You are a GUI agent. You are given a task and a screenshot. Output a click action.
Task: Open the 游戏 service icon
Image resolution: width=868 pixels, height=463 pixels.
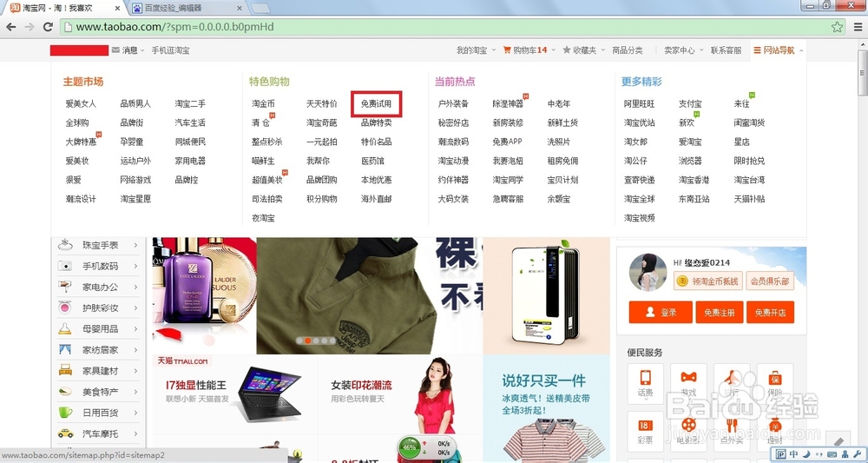(x=688, y=383)
